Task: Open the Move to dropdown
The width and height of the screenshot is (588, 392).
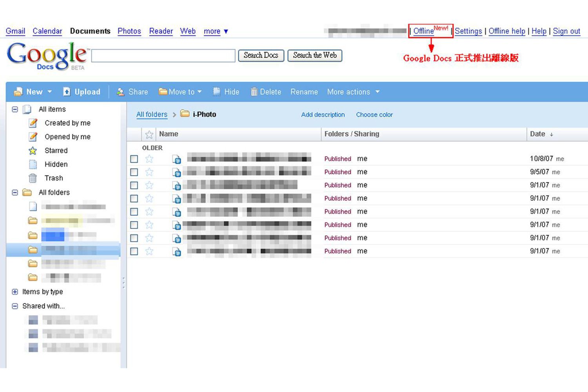Action: point(200,92)
